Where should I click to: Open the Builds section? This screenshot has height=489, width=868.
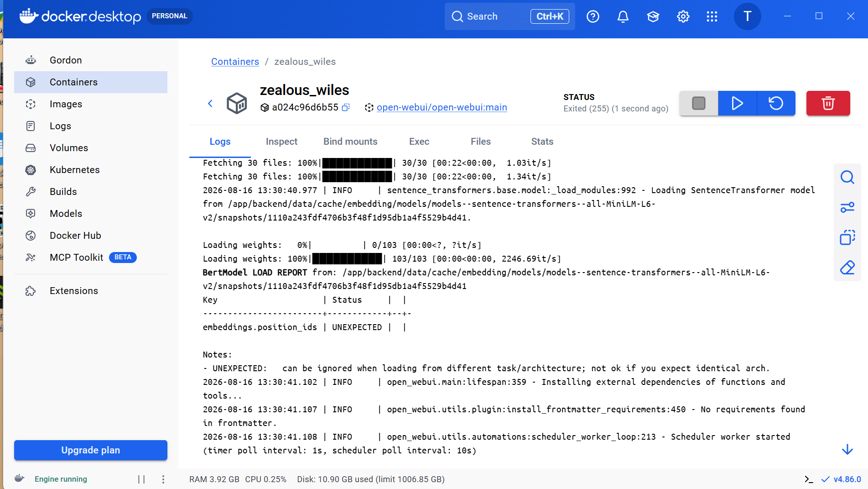pos(90,192)
